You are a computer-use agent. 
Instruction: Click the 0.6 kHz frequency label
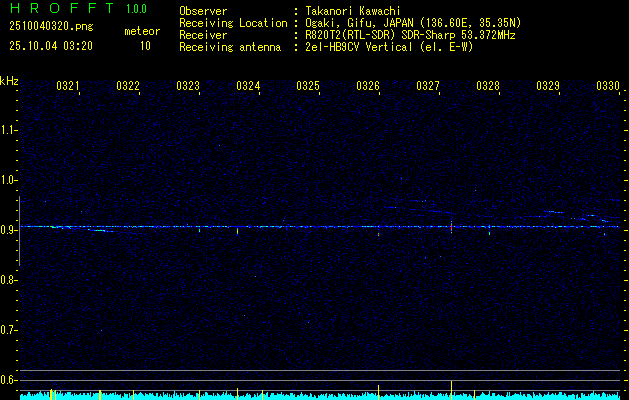[8, 380]
